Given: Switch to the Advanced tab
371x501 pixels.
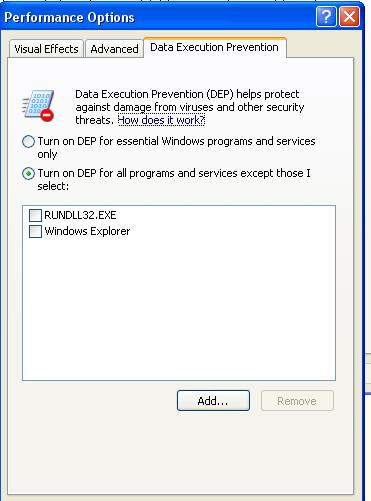Looking at the screenshot, I should coord(114,49).
